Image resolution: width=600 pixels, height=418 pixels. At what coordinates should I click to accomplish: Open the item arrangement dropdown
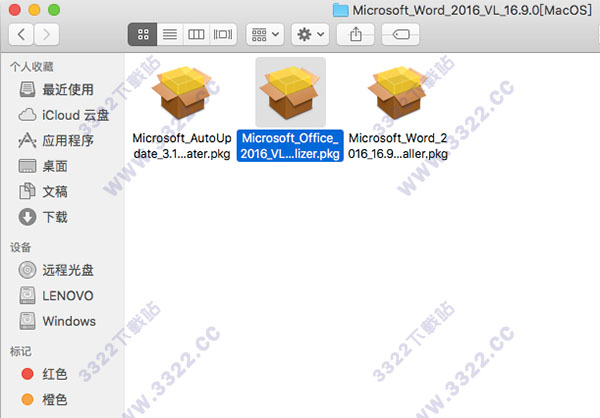pyautogui.click(x=265, y=34)
